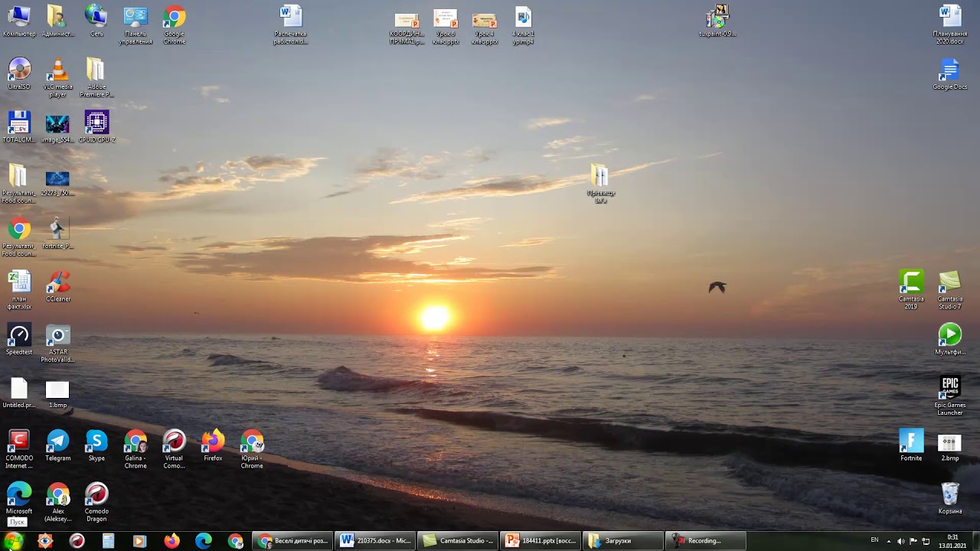
Task: Select the tuxpaint desktop shortcut
Action: (717, 21)
